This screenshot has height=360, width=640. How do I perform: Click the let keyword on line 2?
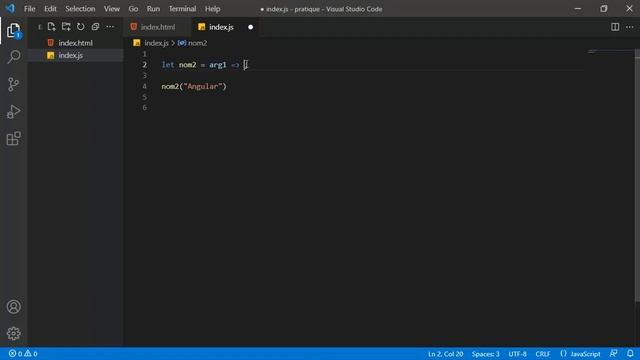(168, 65)
